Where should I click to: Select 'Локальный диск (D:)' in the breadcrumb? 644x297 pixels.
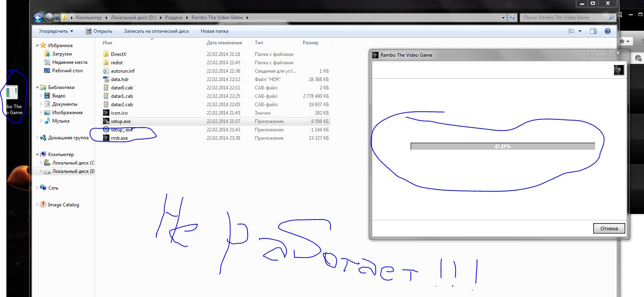133,18
